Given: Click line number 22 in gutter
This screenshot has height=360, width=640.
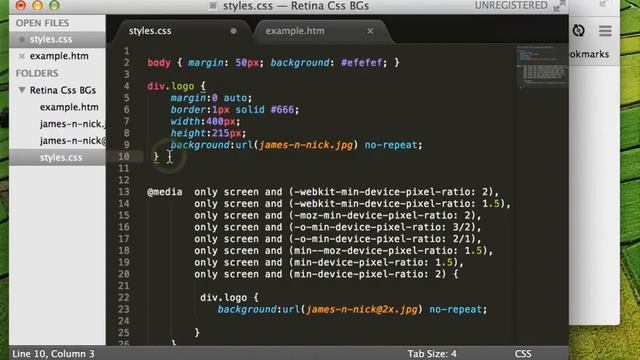Looking at the screenshot, I should coord(124,298).
